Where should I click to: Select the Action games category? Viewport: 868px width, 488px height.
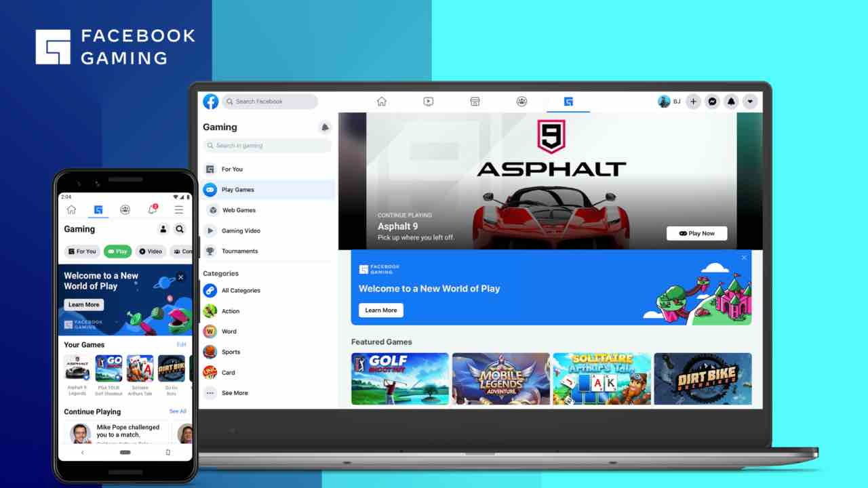coord(230,311)
